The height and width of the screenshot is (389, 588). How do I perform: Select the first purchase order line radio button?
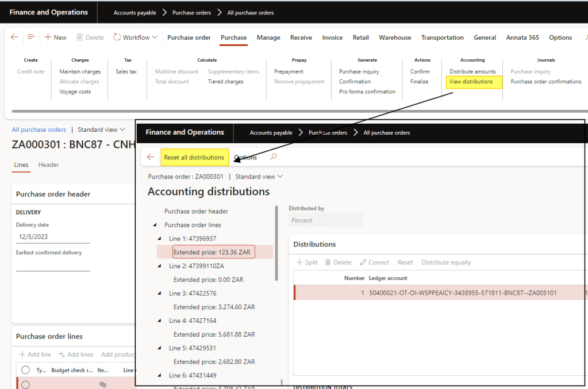(25, 384)
